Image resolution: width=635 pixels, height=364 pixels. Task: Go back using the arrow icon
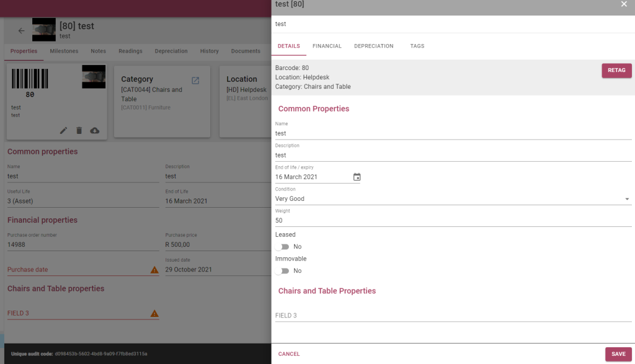22,30
